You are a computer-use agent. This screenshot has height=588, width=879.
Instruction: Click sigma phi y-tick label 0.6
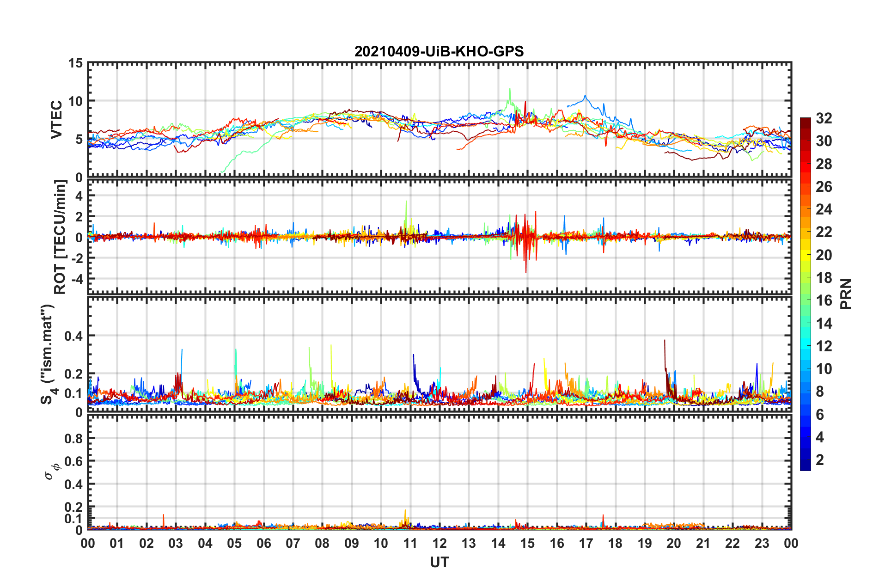pyautogui.click(x=74, y=461)
